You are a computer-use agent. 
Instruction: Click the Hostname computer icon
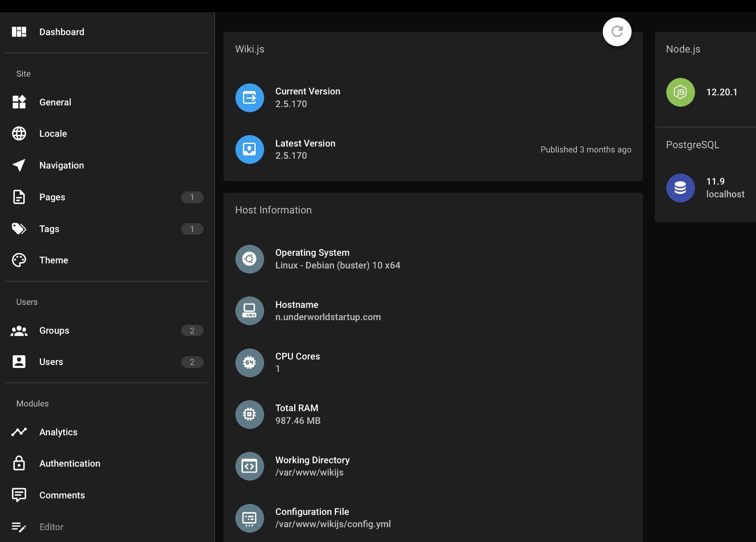(x=250, y=311)
